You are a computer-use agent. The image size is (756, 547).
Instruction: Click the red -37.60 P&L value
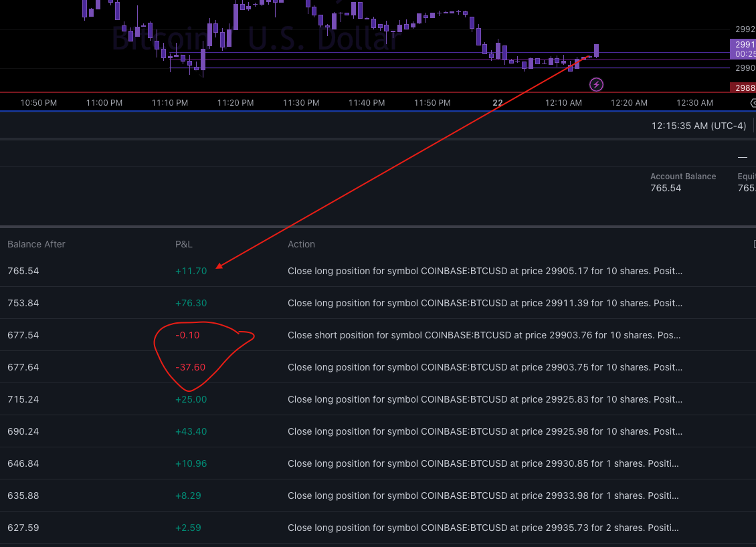[x=190, y=367]
